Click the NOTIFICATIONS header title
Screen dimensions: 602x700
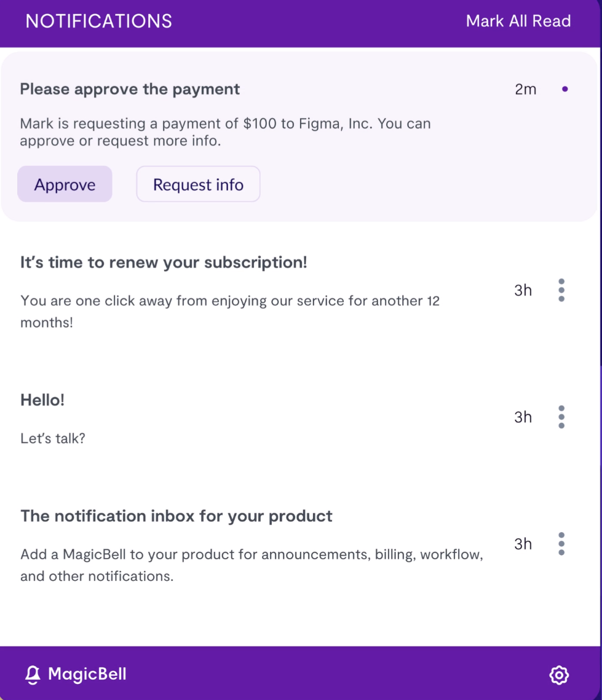[x=98, y=21]
